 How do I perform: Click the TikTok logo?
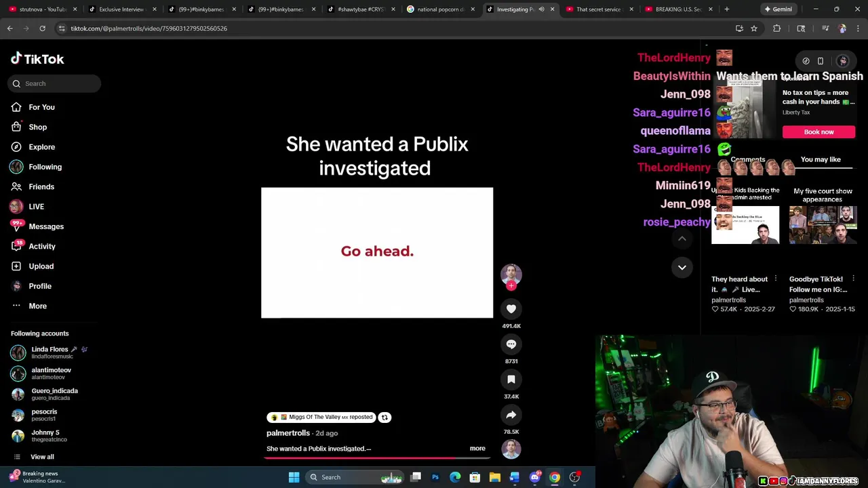pos(37,59)
